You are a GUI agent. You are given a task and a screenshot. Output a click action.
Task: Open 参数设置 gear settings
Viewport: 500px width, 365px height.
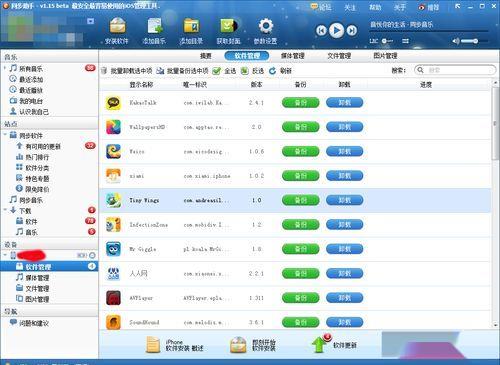(266, 31)
